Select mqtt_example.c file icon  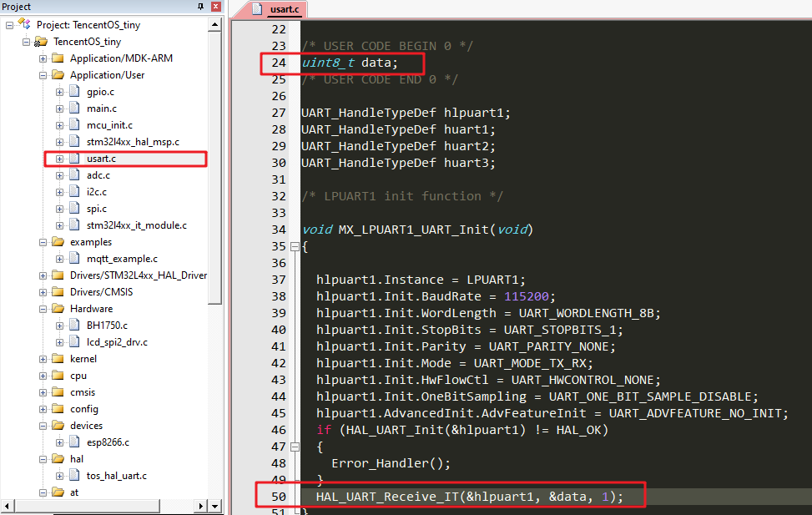pyautogui.click(x=74, y=258)
